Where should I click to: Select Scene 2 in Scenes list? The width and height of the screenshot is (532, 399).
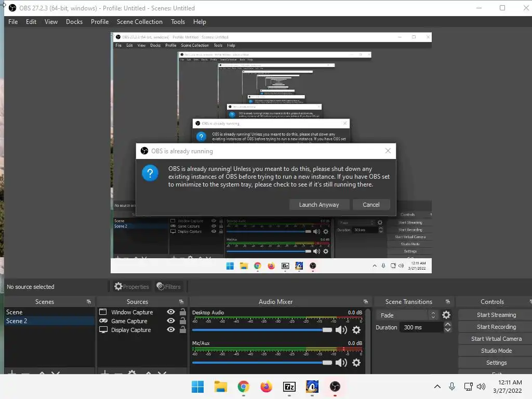click(x=49, y=321)
